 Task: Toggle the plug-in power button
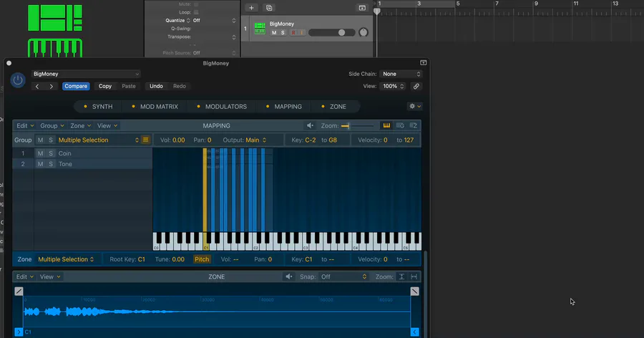pyautogui.click(x=18, y=80)
